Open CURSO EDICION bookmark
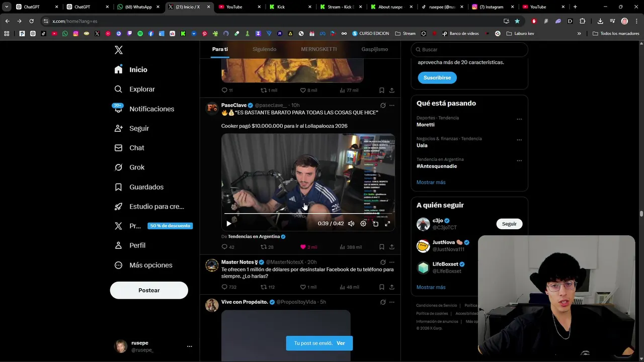Image resolution: width=644 pixels, height=362 pixels. coord(370,34)
